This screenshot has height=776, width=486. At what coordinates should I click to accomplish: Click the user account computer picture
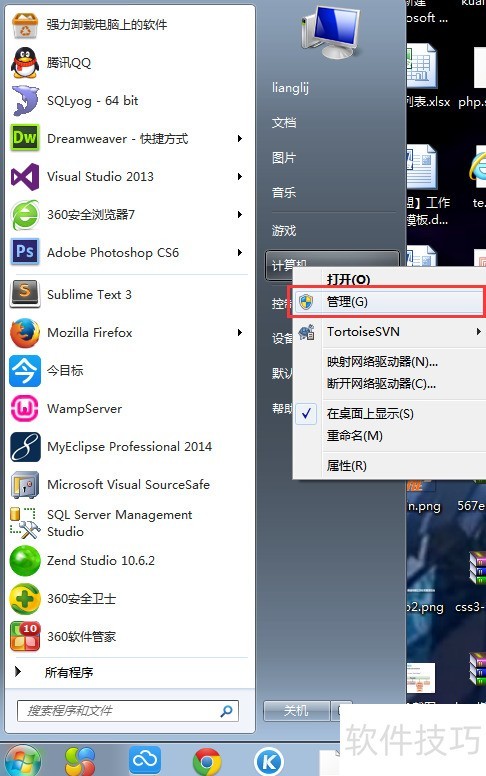(x=331, y=32)
